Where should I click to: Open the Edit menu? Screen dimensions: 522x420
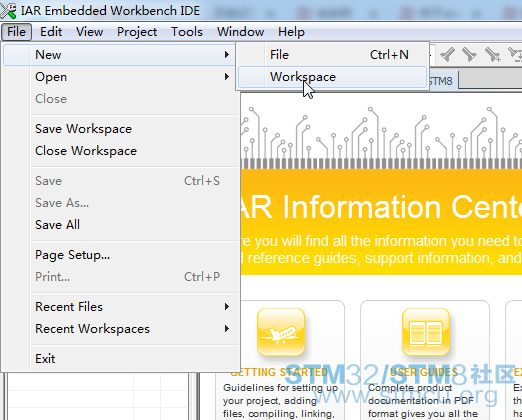[x=51, y=32]
